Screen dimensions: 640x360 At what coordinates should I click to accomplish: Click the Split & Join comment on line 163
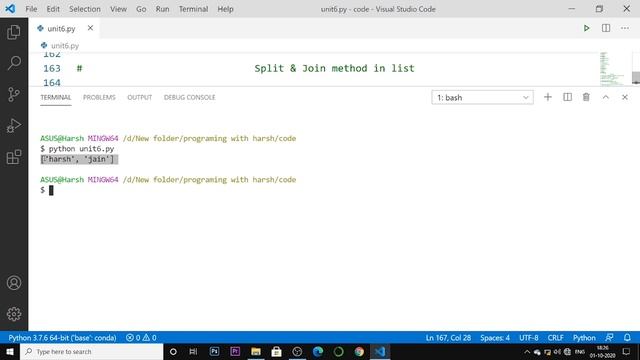click(334, 68)
